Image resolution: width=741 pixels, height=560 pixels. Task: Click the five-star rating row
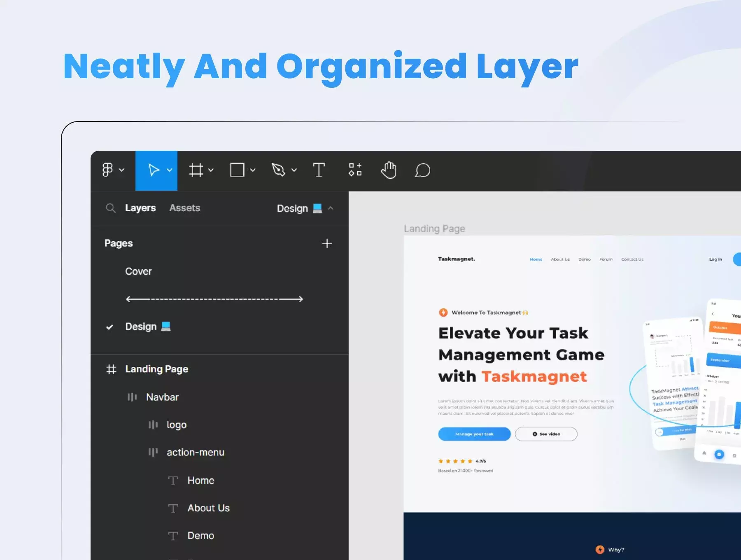point(455,461)
